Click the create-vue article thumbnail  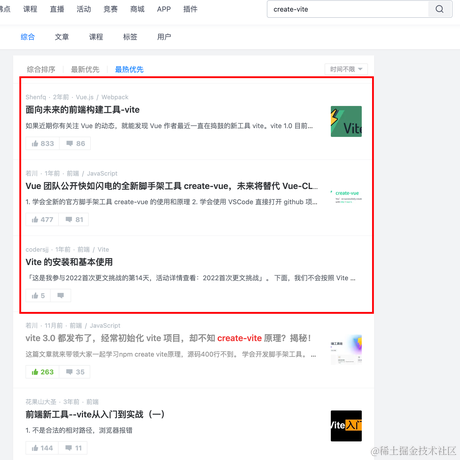(x=346, y=197)
